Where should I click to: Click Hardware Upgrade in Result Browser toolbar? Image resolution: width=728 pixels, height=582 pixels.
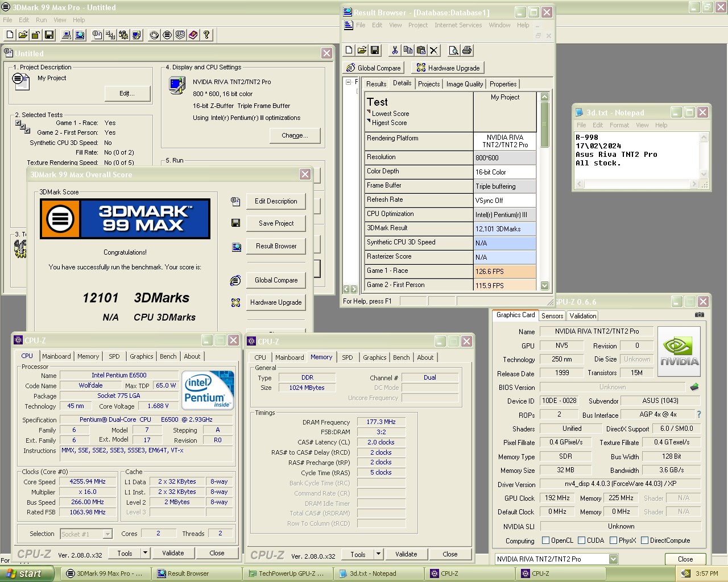click(448, 68)
